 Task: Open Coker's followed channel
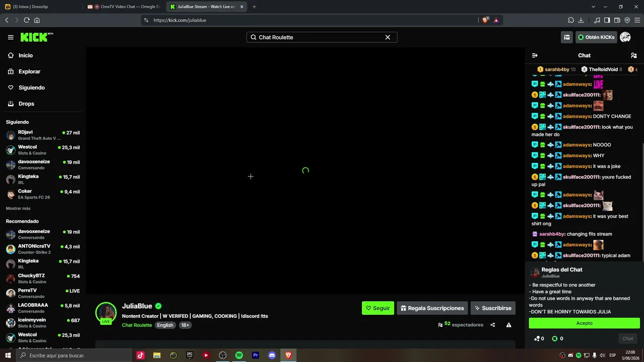(x=42, y=194)
